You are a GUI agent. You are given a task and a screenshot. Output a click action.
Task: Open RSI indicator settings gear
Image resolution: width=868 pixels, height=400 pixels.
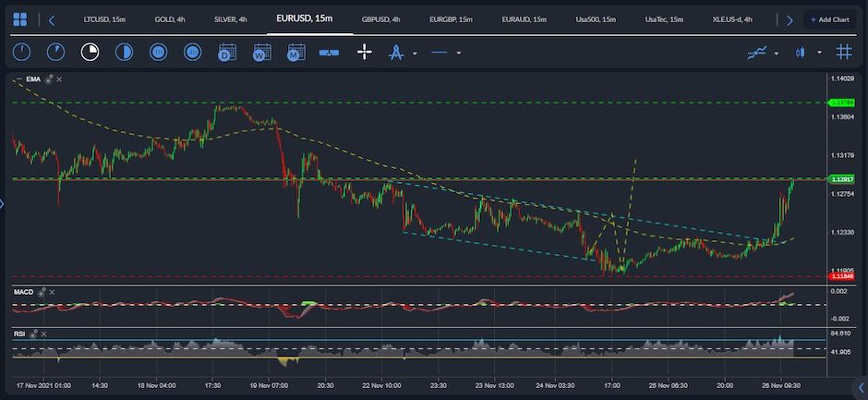pyautogui.click(x=33, y=333)
